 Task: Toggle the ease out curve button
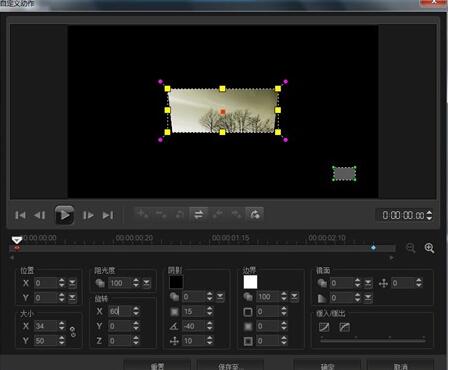coord(344,327)
